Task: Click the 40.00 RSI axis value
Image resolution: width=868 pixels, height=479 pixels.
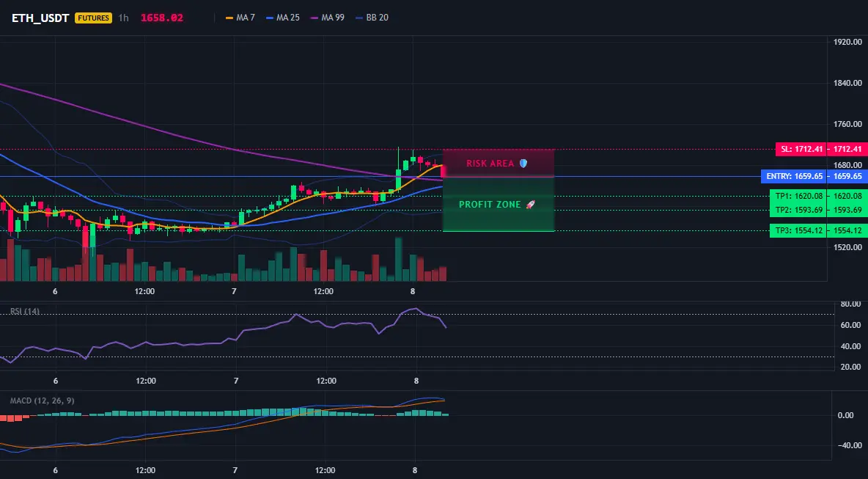Action: tap(850, 346)
